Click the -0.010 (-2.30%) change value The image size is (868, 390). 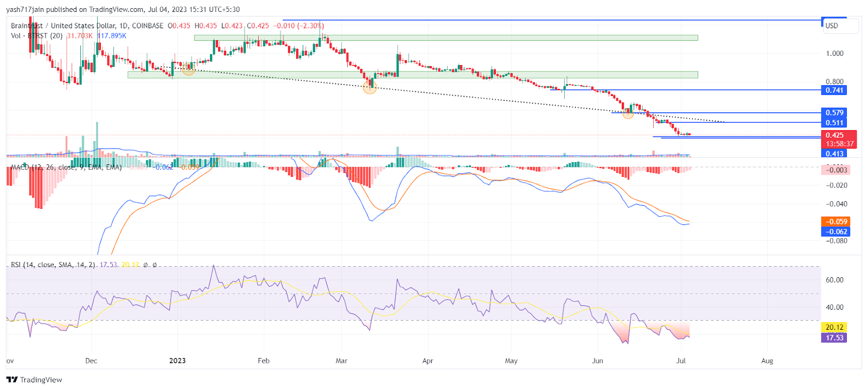coord(298,25)
